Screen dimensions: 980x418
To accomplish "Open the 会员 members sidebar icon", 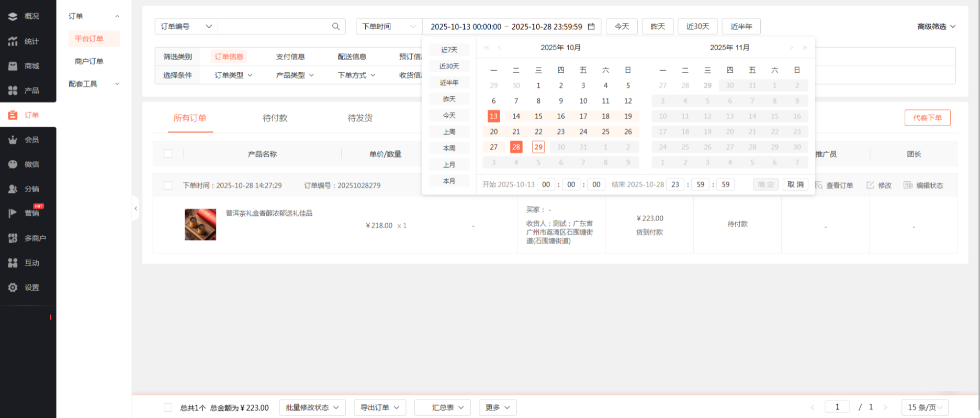I will click(x=13, y=140).
